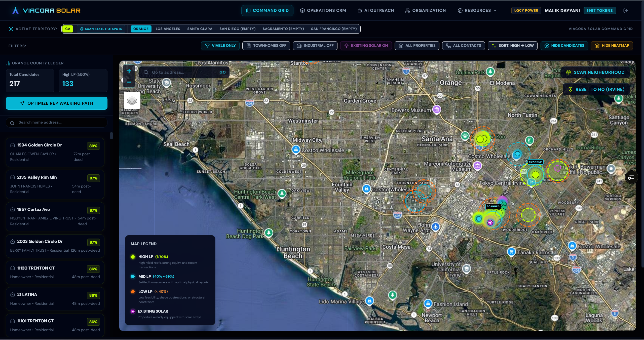
Task: Click the University of California Irvine marker
Action: (467, 269)
